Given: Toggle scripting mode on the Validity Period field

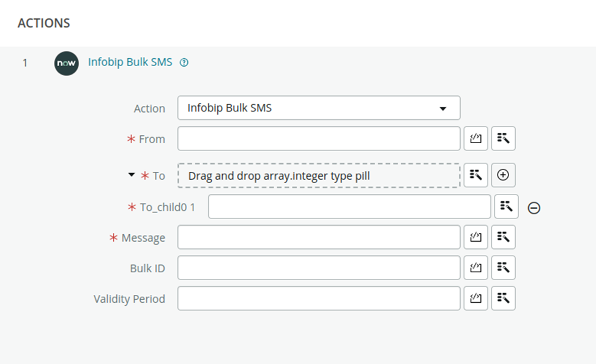Looking at the screenshot, I should (475, 298).
